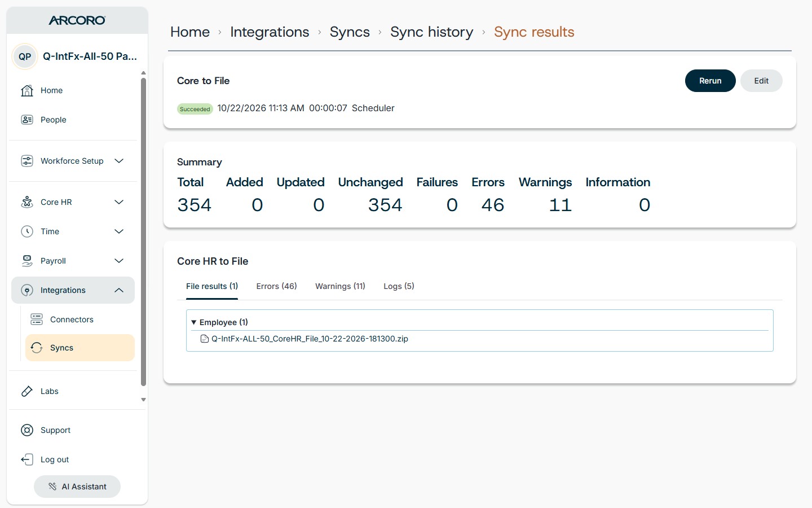This screenshot has width=812, height=508.
Task: Click the QP account avatar
Action: tap(25, 56)
